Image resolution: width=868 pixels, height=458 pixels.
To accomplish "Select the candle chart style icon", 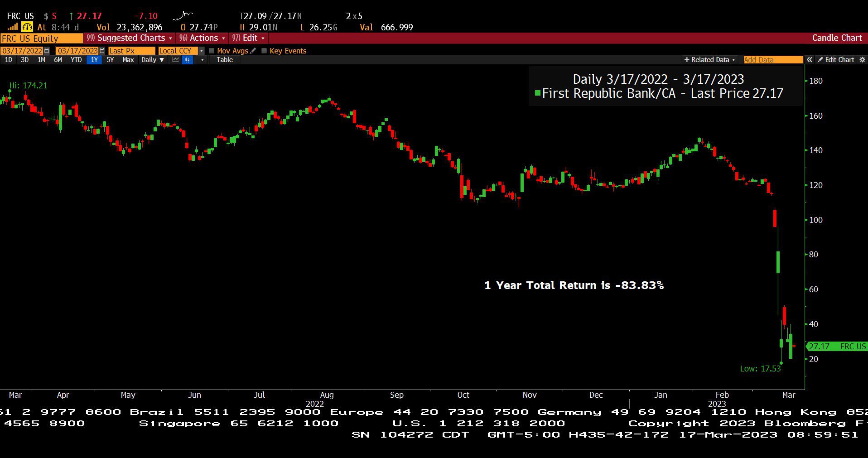I will (x=188, y=60).
